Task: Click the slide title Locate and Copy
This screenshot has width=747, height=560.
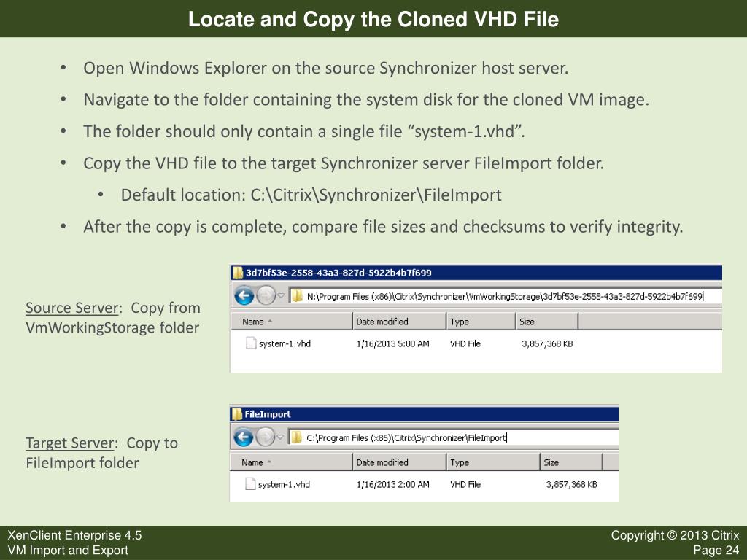Action: pyautogui.click(x=373, y=19)
